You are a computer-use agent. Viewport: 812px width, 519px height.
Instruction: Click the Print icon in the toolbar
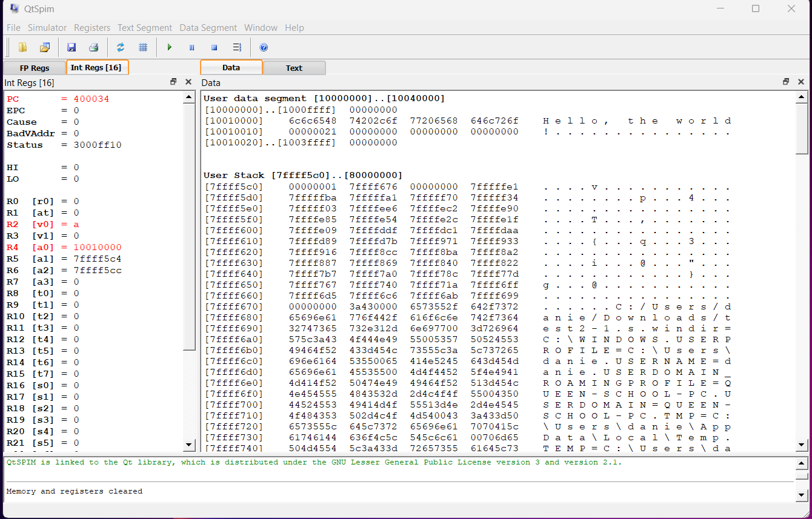pyautogui.click(x=93, y=47)
